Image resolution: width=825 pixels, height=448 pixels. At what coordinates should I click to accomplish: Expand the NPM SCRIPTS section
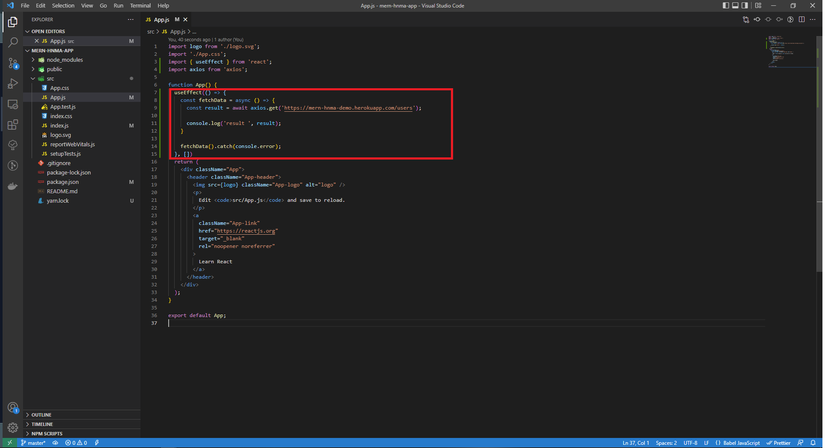(x=46, y=434)
